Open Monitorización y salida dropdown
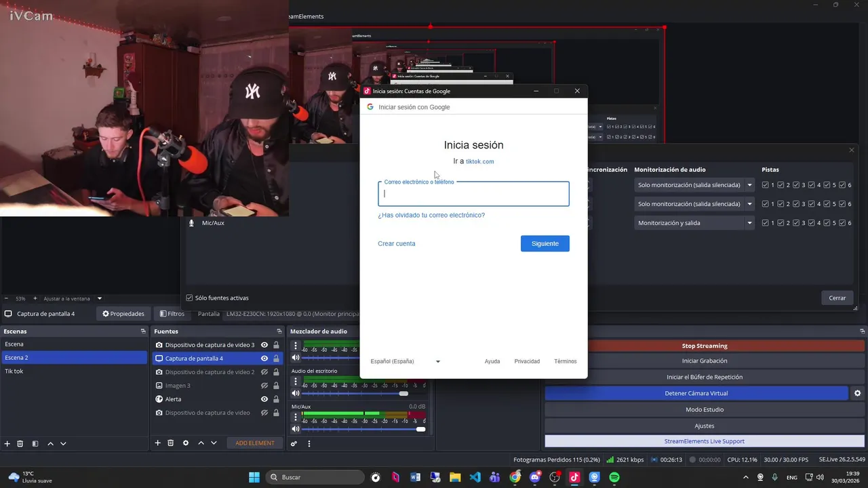 click(694, 223)
